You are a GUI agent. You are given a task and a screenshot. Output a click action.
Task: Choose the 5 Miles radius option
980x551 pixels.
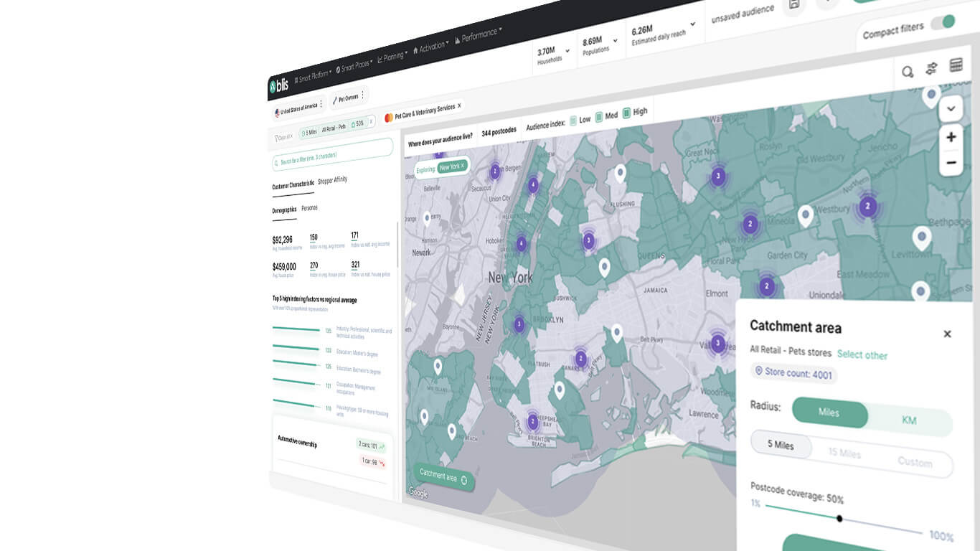pos(781,445)
